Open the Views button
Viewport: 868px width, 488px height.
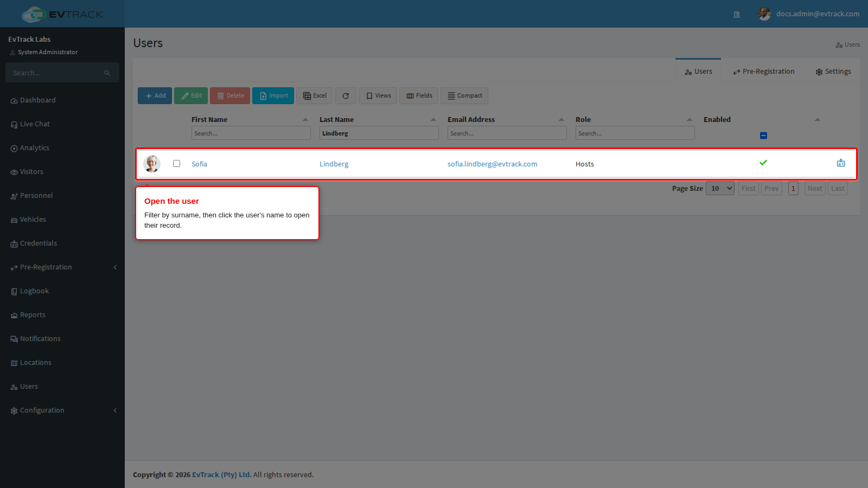tap(378, 95)
